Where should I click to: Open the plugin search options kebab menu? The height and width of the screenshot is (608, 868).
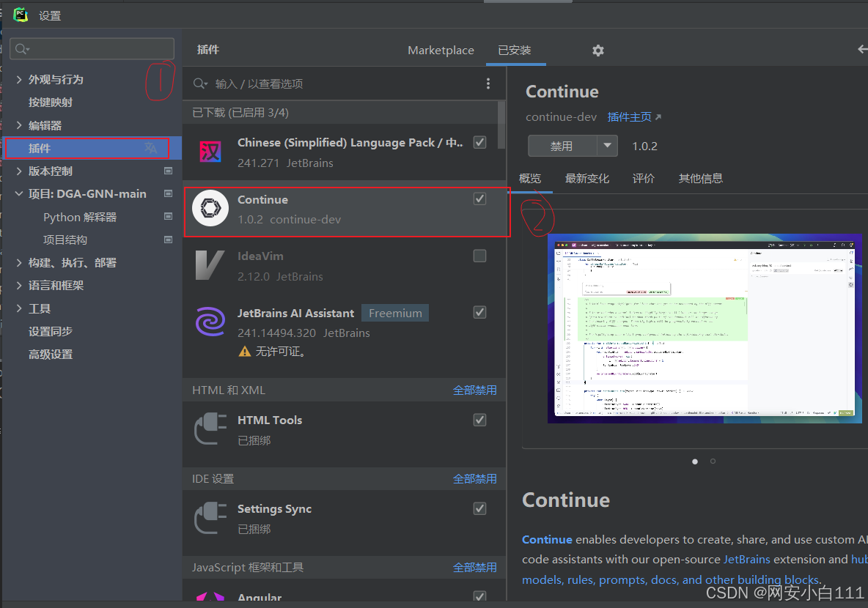(488, 84)
